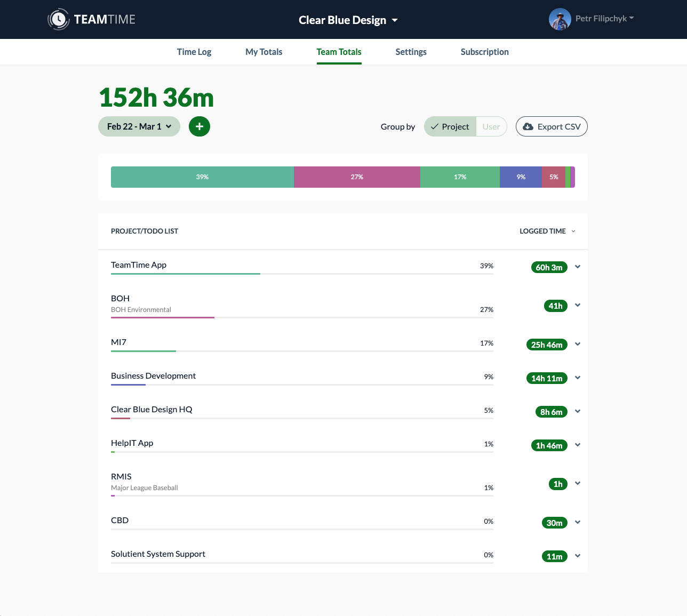Sort by the Logged Time column
This screenshot has height=616, width=687.
tap(547, 231)
